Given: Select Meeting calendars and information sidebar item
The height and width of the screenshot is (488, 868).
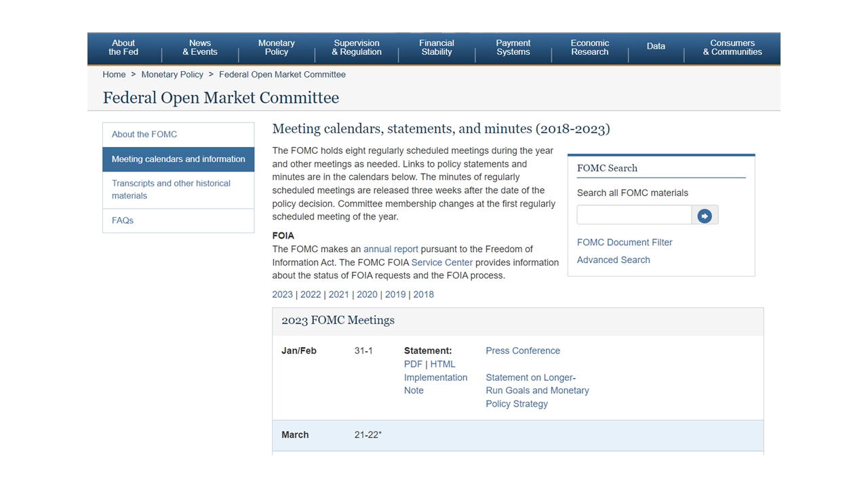Looking at the screenshot, I should 178,159.
